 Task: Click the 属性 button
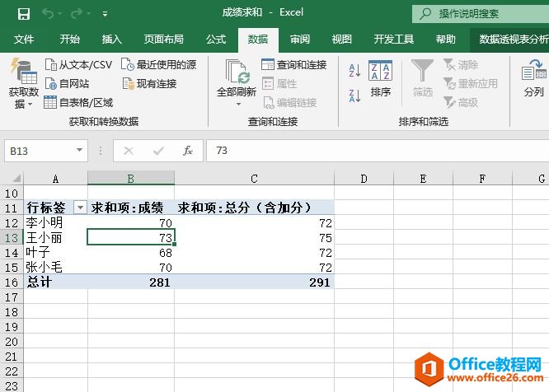point(279,83)
